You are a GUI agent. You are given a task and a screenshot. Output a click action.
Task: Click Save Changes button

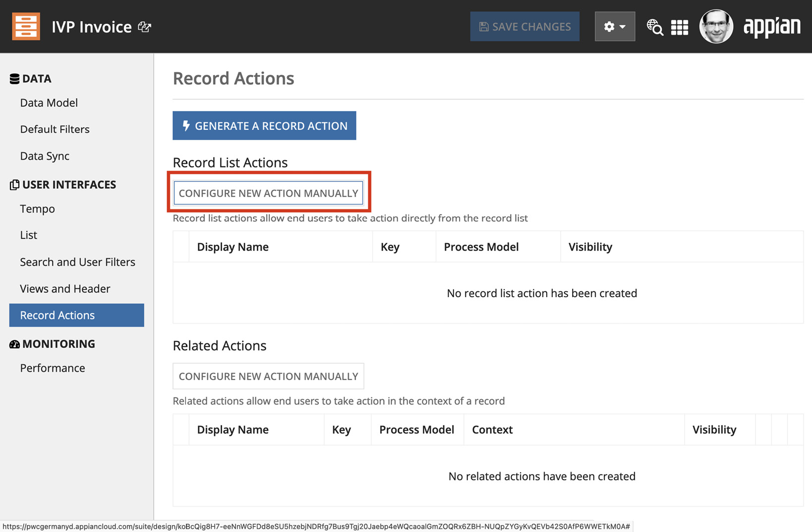pyautogui.click(x=524, y=26)
